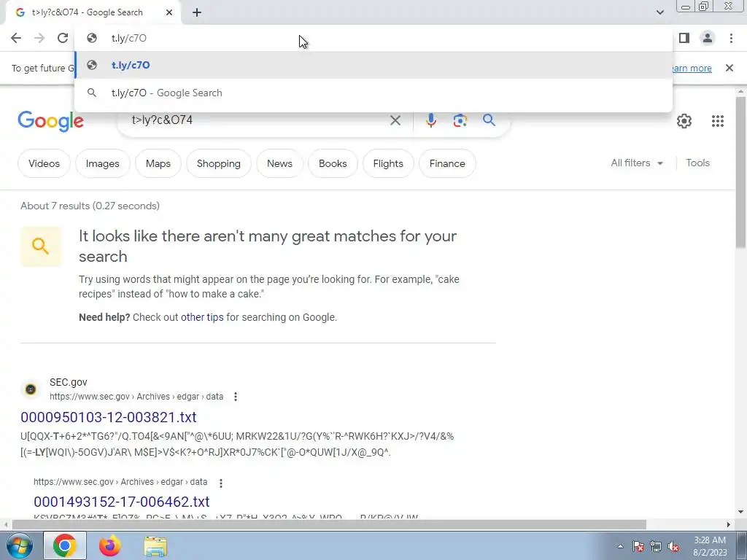747x560 pixels.
Task: Open the Google apps grid
Action: pyautogui.click(x=718, y=121)
